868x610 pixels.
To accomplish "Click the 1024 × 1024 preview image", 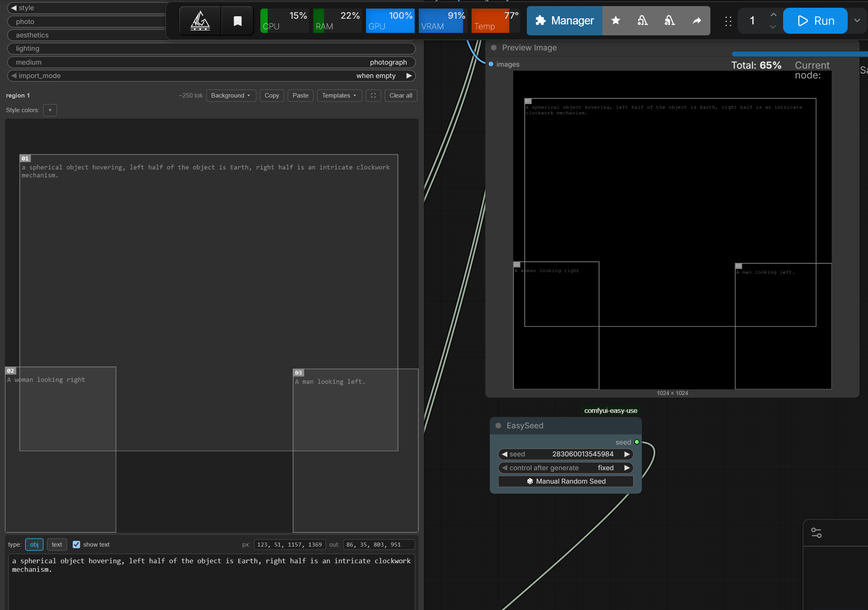I will coord(672,230).
